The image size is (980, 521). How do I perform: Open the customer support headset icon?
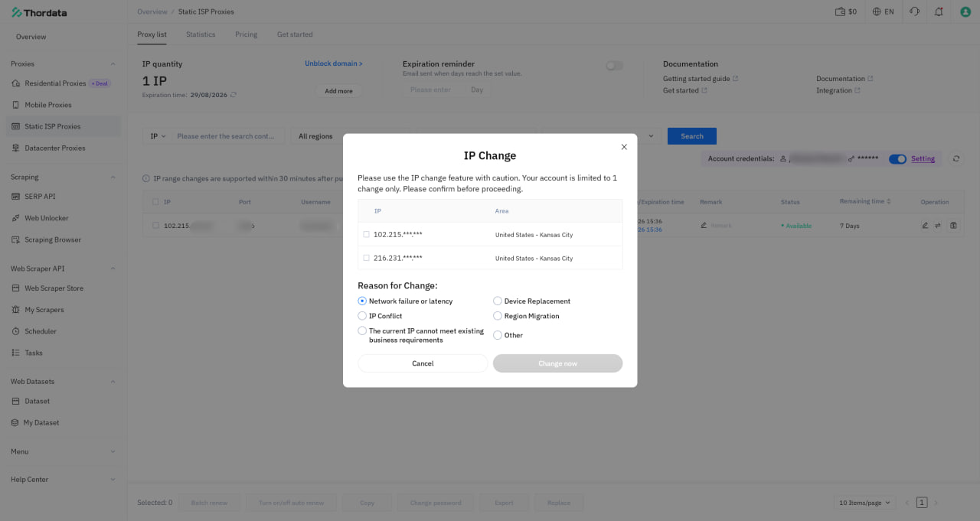(913, 11)
